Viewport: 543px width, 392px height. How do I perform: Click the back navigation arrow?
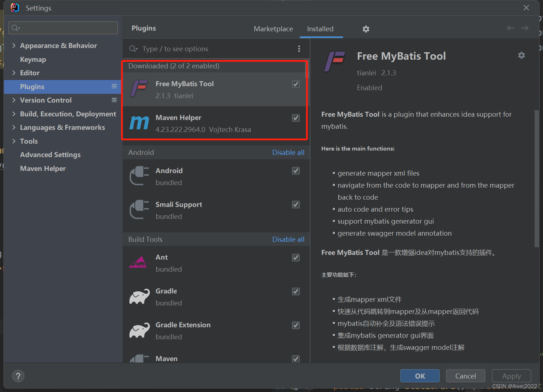point(510,28)
